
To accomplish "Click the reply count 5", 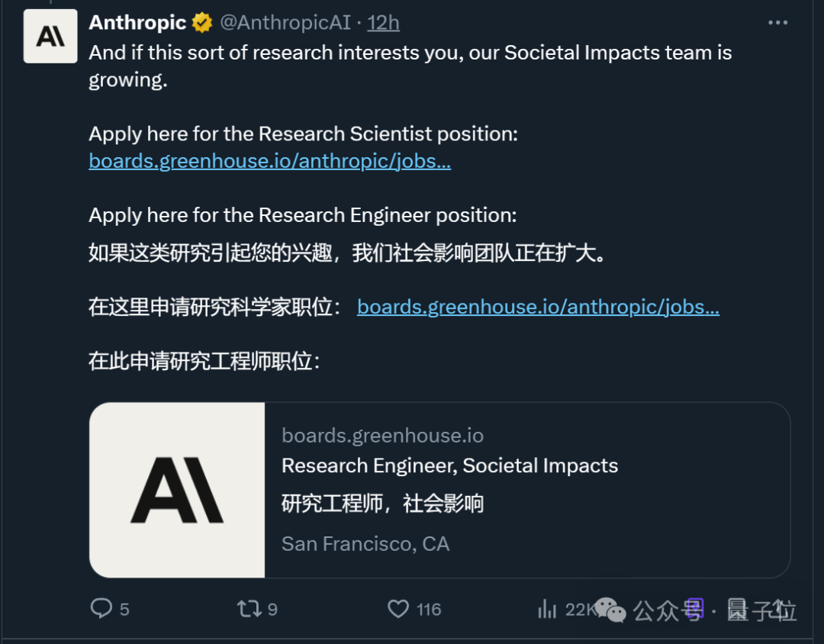I will (124, 609).
